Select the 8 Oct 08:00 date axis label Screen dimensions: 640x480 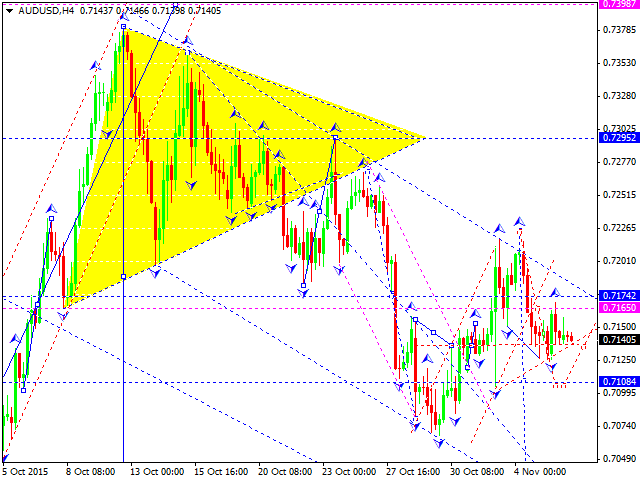[x=90, y=472]
